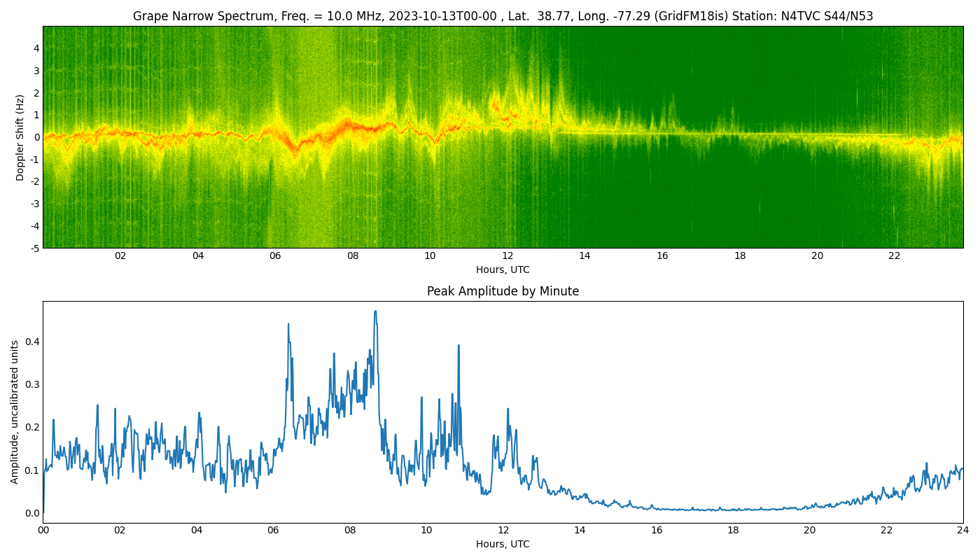Click the 18 hour tick on the spectrogram
Viewport: 980px width, 560px height.
(x=740, y=255)
